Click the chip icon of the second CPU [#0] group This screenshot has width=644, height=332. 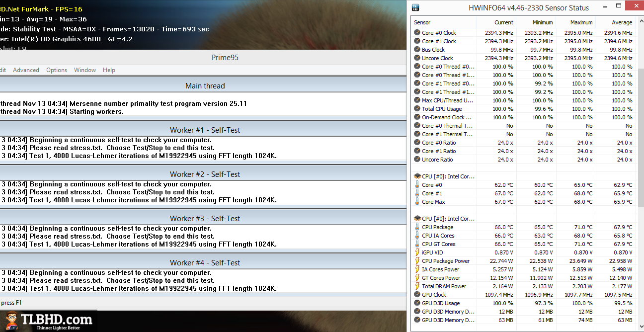click(417, 219)
